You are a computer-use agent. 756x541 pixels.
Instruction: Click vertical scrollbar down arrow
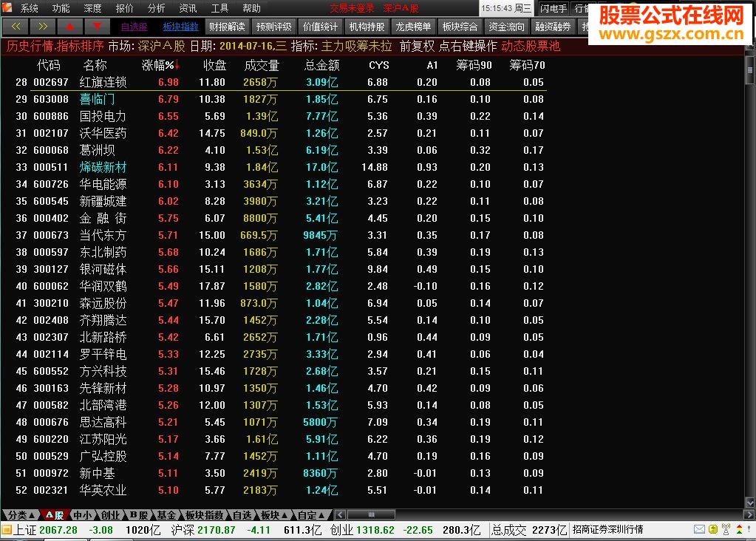coord(750,503)
